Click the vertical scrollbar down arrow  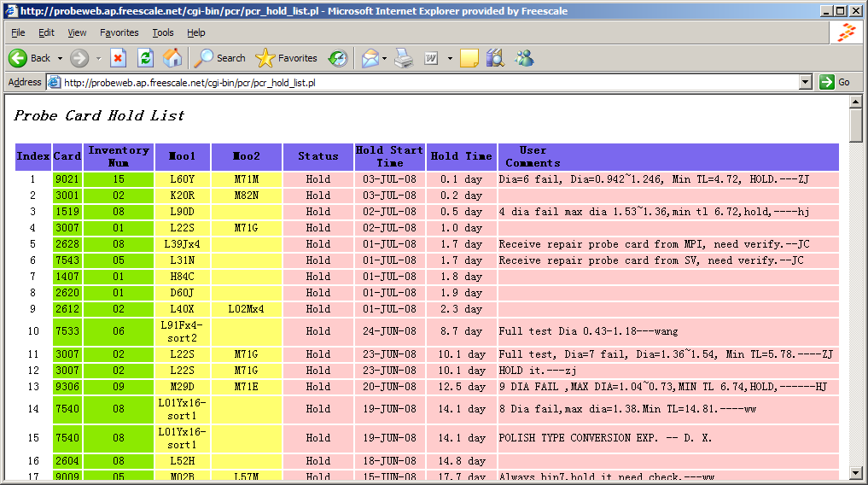[856, 475]
